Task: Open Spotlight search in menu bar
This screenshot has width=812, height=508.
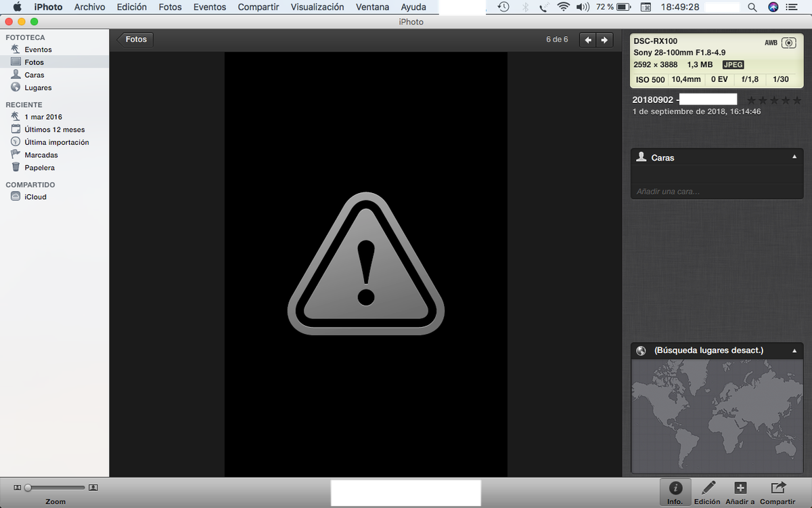Action: [x=752, y=7]
